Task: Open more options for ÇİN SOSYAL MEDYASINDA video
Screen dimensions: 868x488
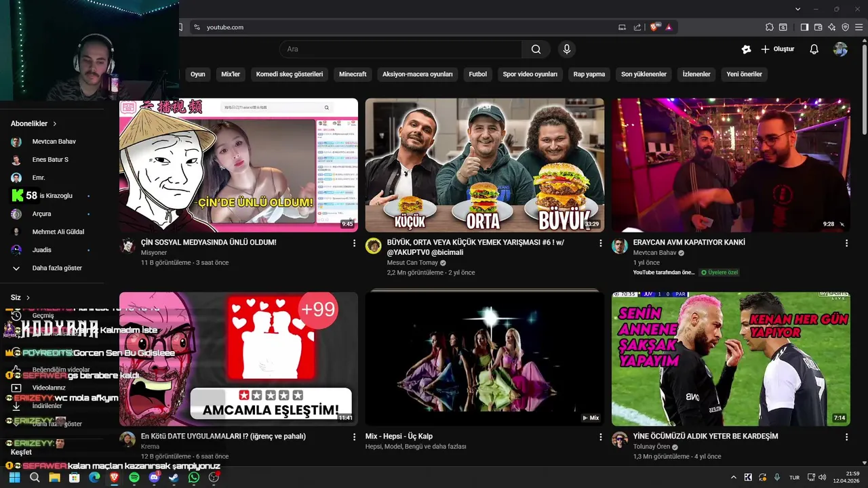Action: pos(354,243)
